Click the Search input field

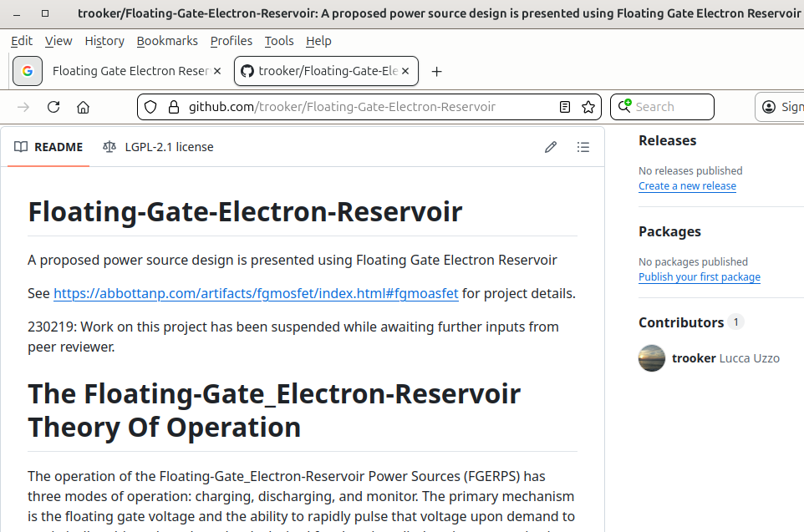coord(670,107)
